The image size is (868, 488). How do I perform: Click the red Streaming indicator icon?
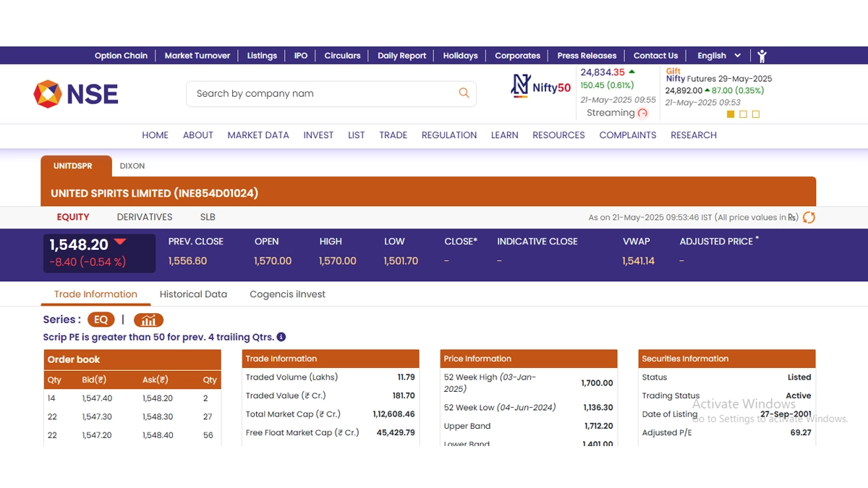[x=642, y=113]
